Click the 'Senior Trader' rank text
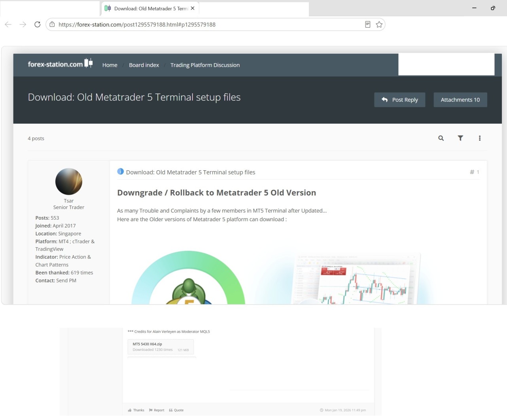The width and height of the screenshot is (507, 420). pyautogui.click(x=69, y=207)
